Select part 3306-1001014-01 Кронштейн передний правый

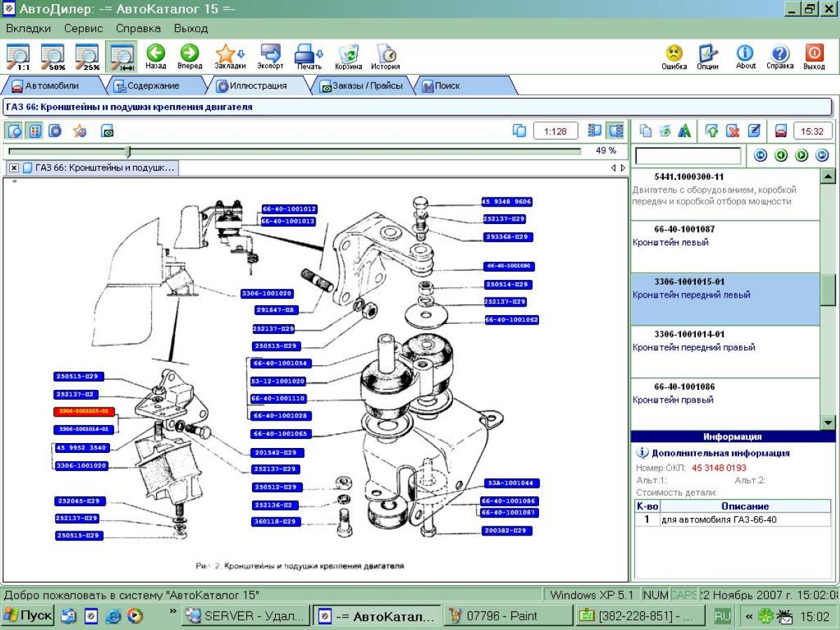725,352
